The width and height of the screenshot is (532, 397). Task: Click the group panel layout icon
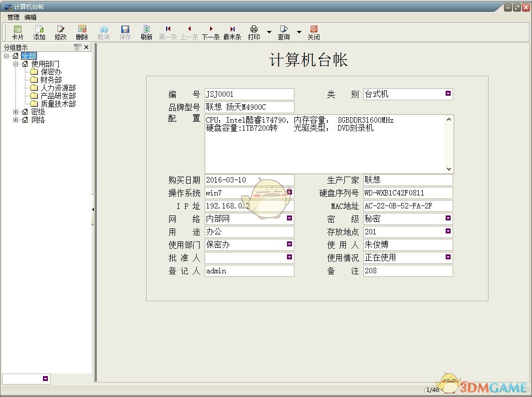click(x=77, y=47)
